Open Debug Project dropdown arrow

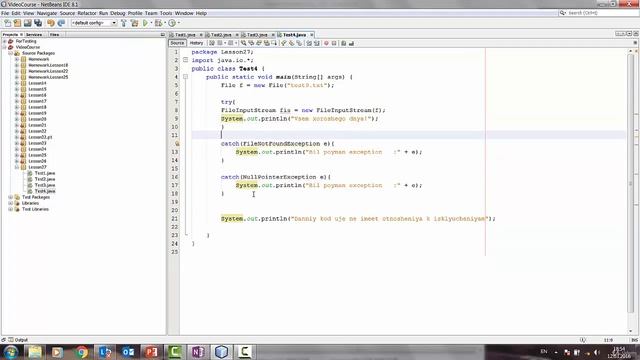[164, 23]
